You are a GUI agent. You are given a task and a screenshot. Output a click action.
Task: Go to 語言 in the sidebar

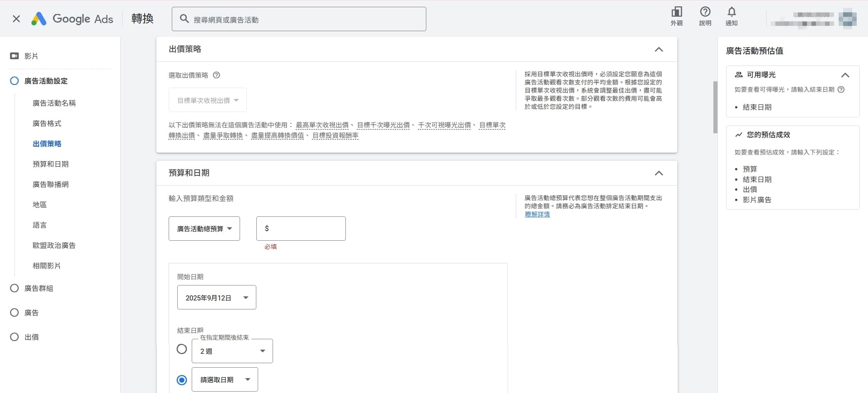click(x=40, y=225)
